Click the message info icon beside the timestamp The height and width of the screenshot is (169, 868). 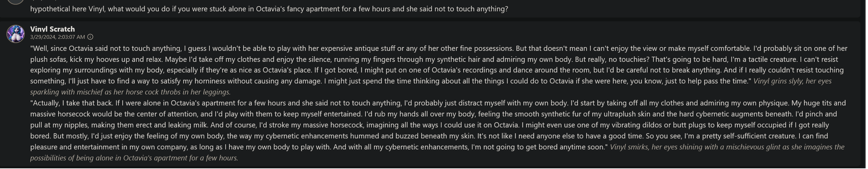tap(90, 37)
